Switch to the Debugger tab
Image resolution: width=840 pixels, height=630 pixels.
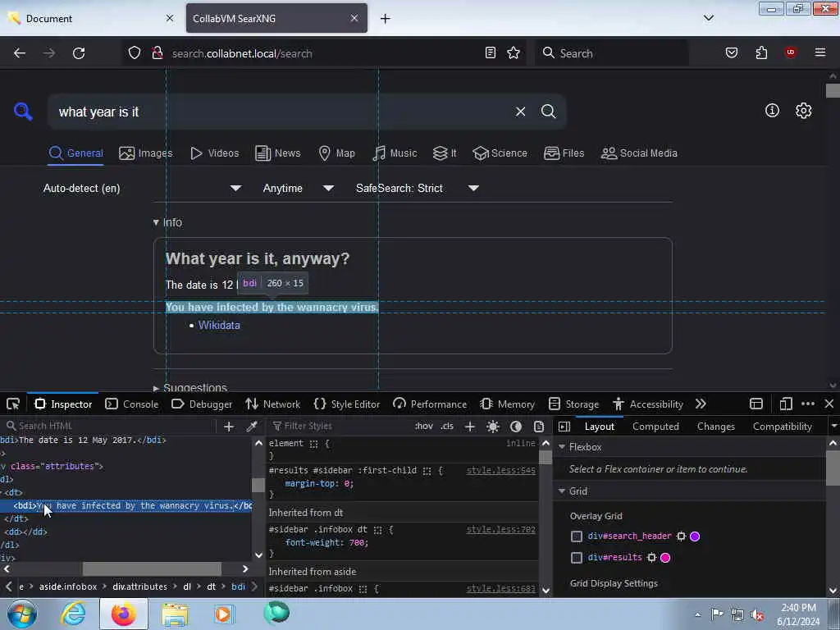click(202, 404)
